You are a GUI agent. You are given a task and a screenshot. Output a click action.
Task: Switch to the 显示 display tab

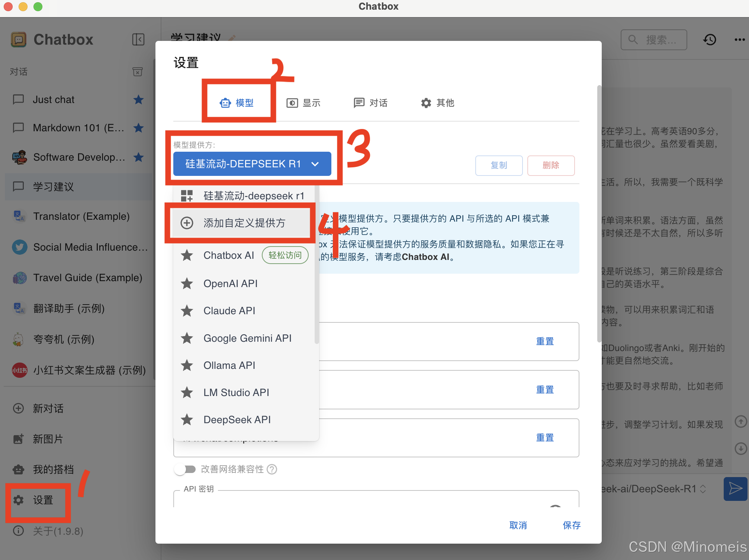(x=303, y=103)
